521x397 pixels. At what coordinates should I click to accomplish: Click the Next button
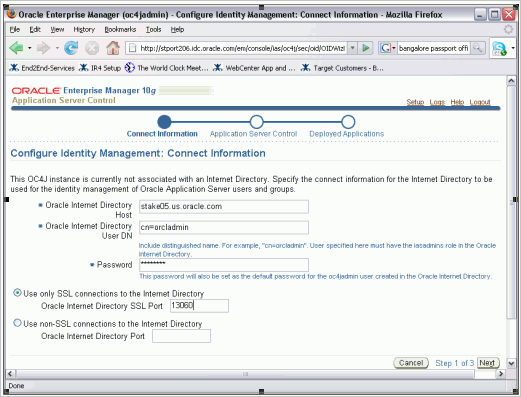pyautogui.click(x=488, y=363)
